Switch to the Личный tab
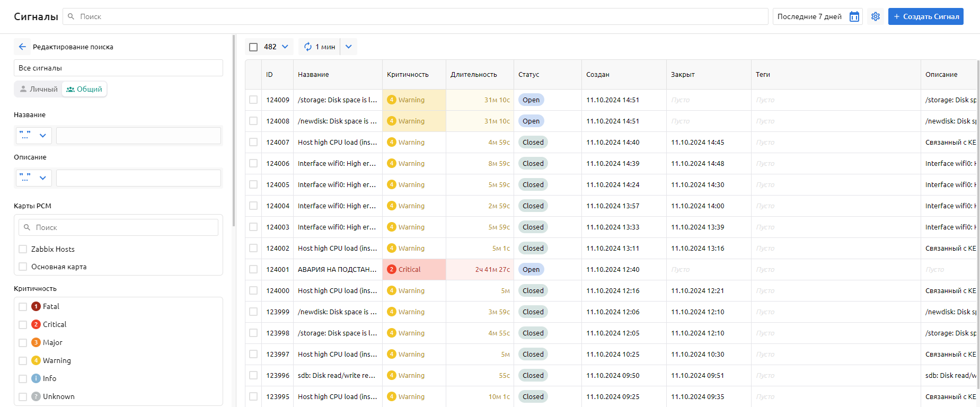 pyautogui.click(x=38, y=89)
